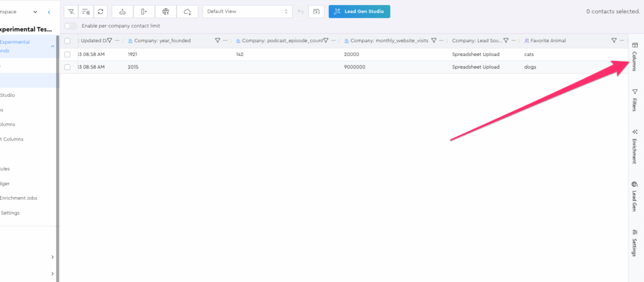Open the Default View dropdown
The height and width of the screenshot is (282, 644).
(x=247, y=11)
